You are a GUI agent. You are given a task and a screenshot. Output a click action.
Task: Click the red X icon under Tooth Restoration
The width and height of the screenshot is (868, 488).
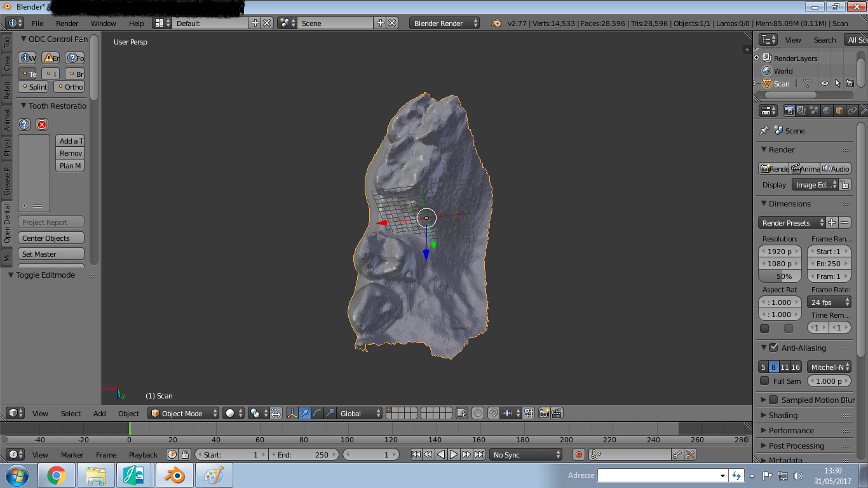point(42,125)
